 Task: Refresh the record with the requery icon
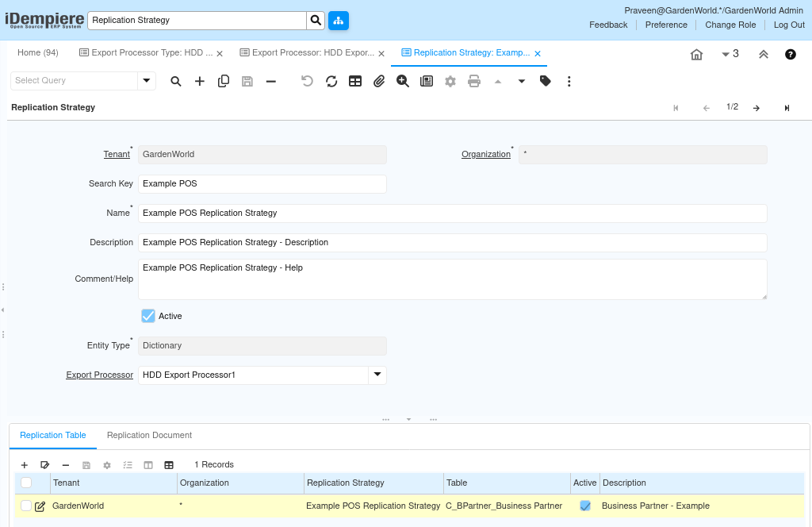point(331,82)
